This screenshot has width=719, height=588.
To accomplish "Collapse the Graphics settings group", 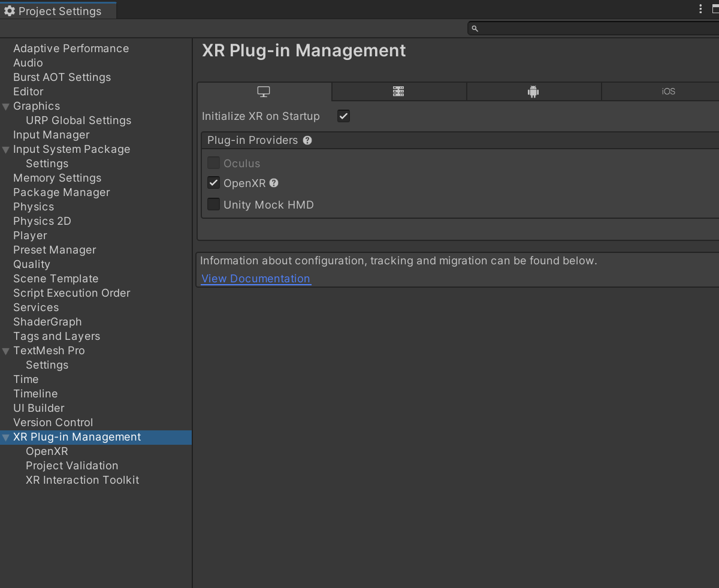I will tap(6, 107).
